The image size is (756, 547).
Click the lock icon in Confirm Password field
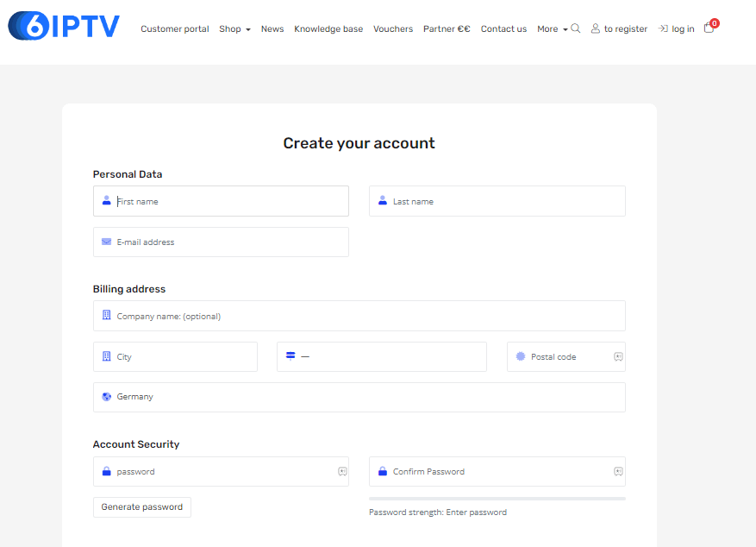[x=383, y=472]
